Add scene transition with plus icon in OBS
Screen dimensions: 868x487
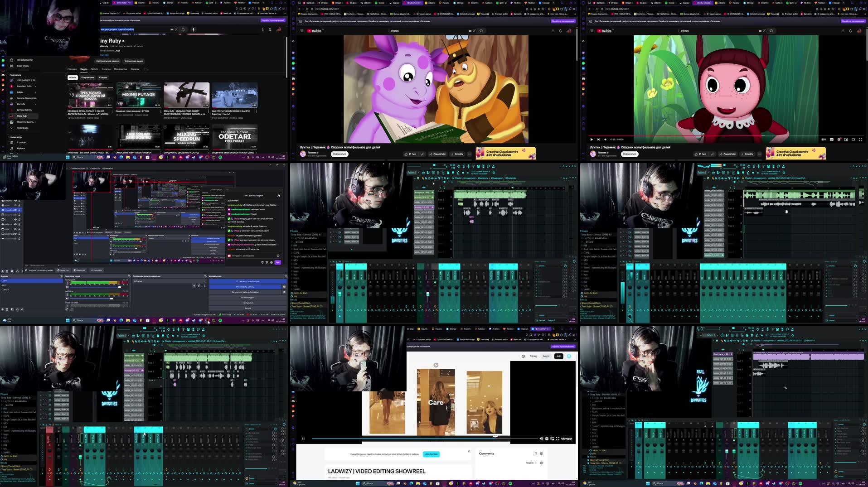coord(194,286)
